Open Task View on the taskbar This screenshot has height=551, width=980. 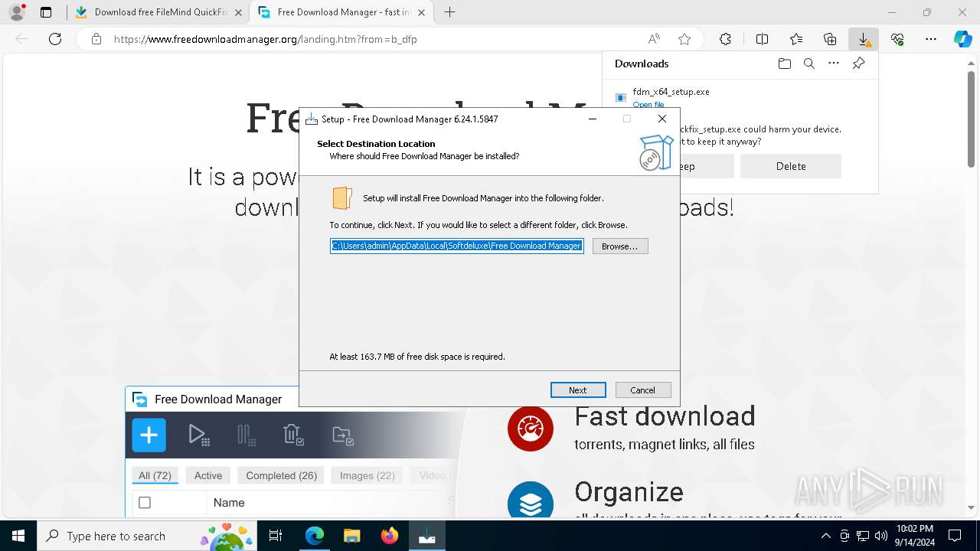(x=276, y=536)
